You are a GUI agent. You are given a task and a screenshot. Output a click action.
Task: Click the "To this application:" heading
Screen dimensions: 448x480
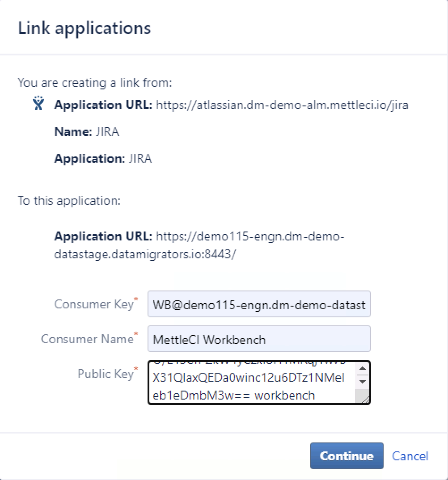point(69,200)
